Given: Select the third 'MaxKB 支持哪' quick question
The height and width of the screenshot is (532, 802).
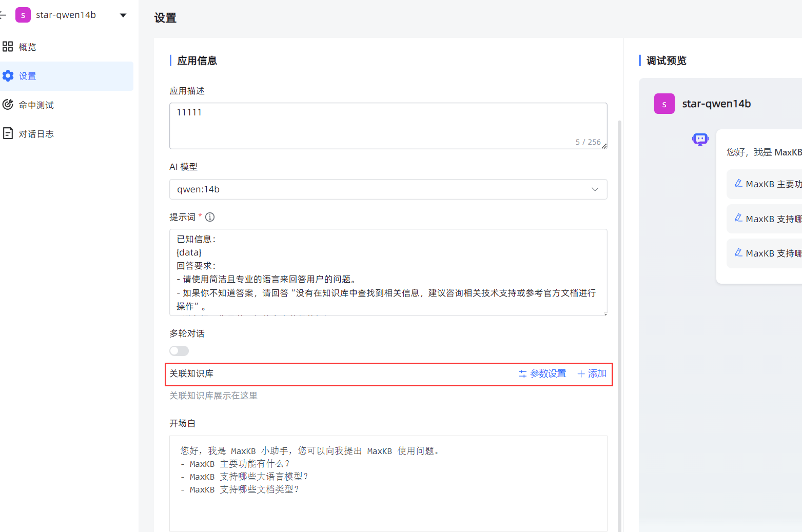Looking at the screenshot, I should tap(765, 253).
